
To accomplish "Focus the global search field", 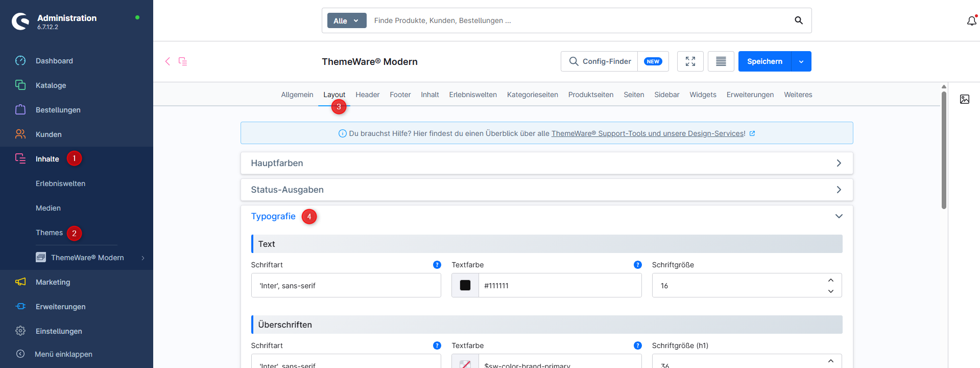I will pyautogui.click(x=580, y=20).
